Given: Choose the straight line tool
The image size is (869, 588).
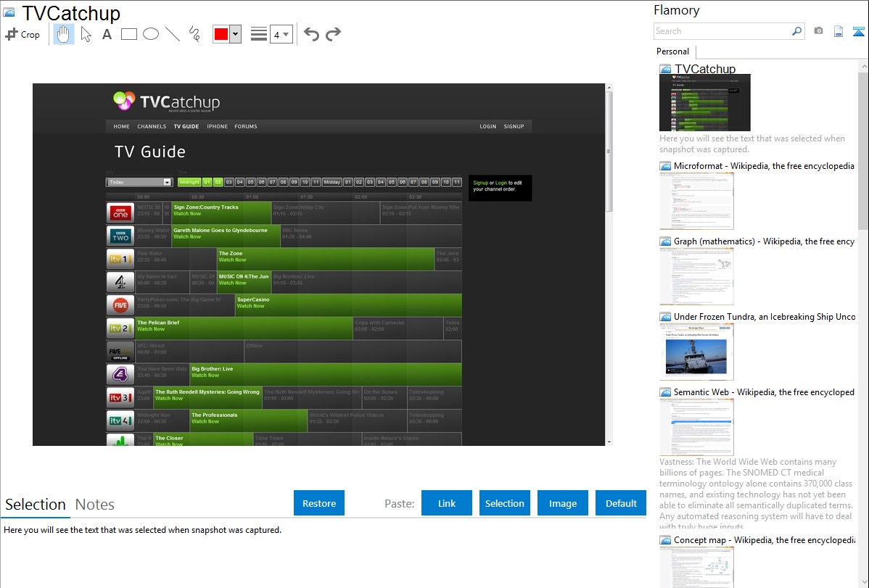Looking at the screenshot, I should 173,34.
